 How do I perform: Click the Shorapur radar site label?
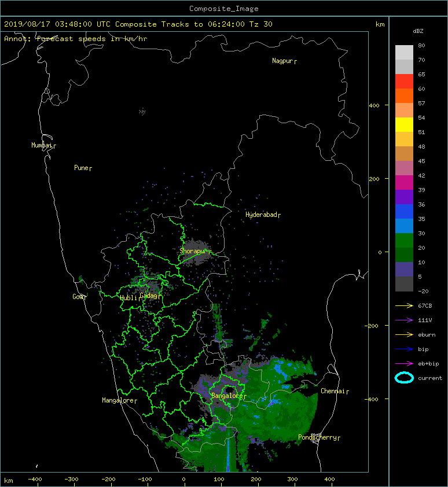(193, 251)
